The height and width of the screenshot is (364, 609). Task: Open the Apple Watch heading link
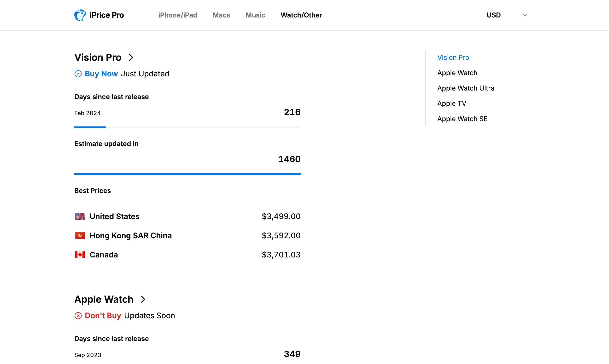tap(104, 299)
